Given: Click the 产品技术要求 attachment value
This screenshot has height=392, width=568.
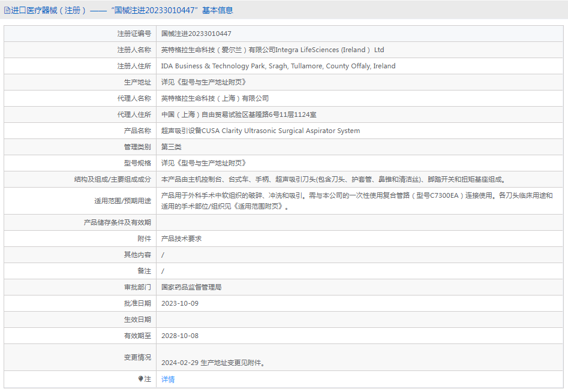Looking at the screenshot, I should pyautogui.click(x=182, y=239).
